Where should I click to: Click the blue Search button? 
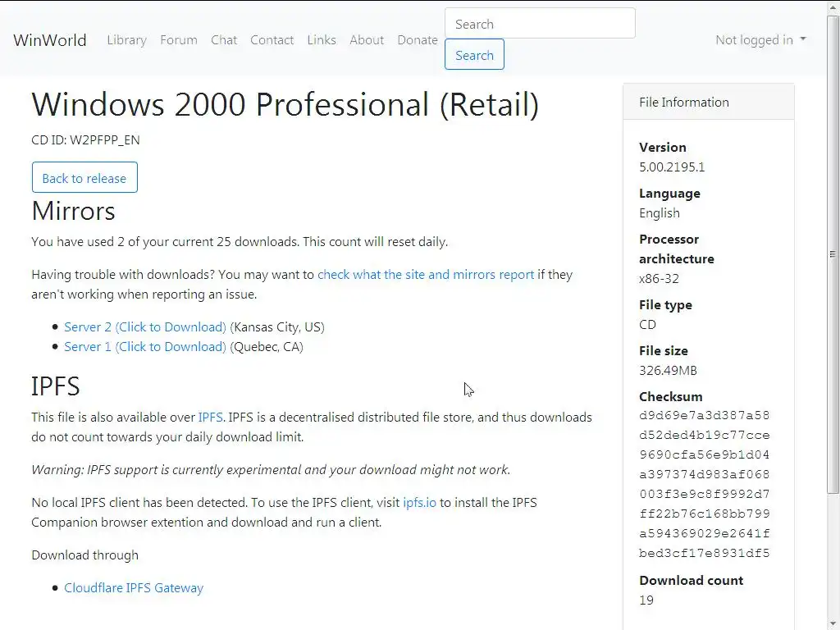[474, 55]
